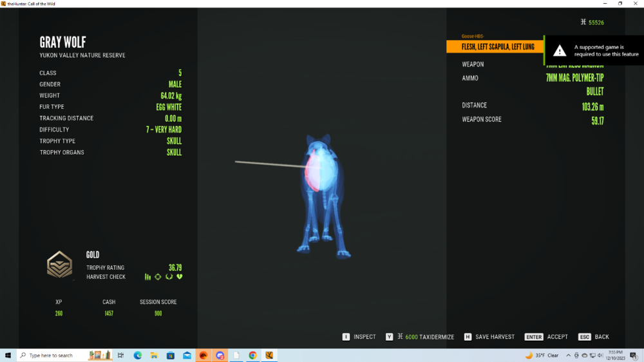Image resolution: width=644 pixels, height=362 pixels.
Task: Click the warning triangle in the notification
Action: (560, 51)
